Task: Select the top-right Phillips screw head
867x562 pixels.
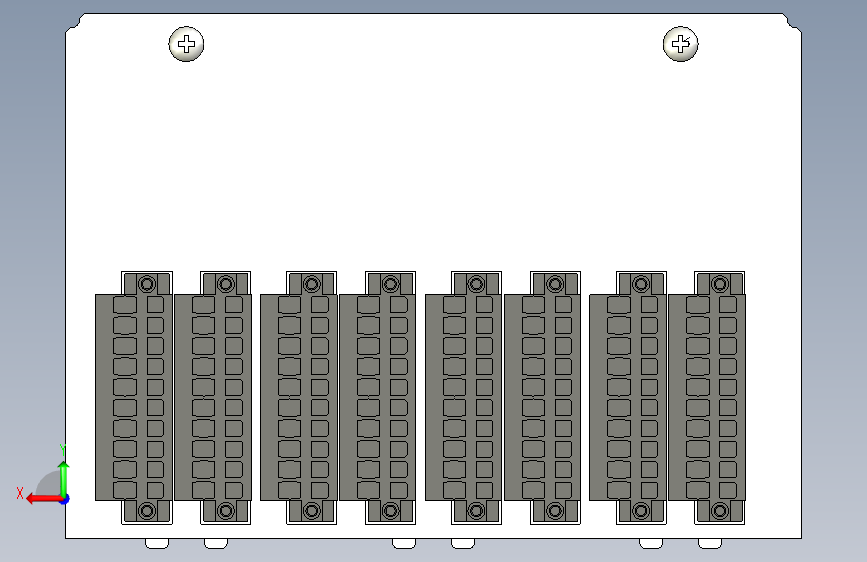Action: pos(681,44)
